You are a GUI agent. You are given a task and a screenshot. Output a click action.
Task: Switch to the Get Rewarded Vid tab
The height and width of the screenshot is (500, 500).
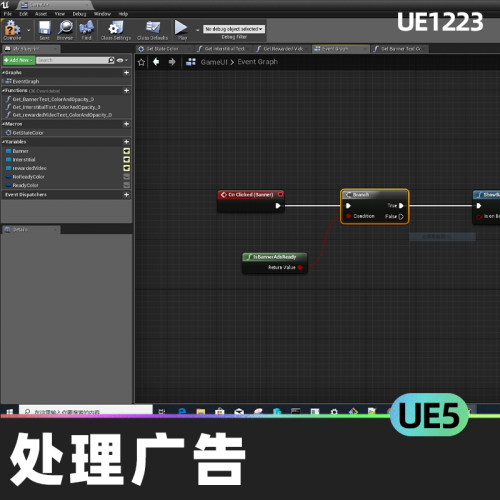point(283,49)
